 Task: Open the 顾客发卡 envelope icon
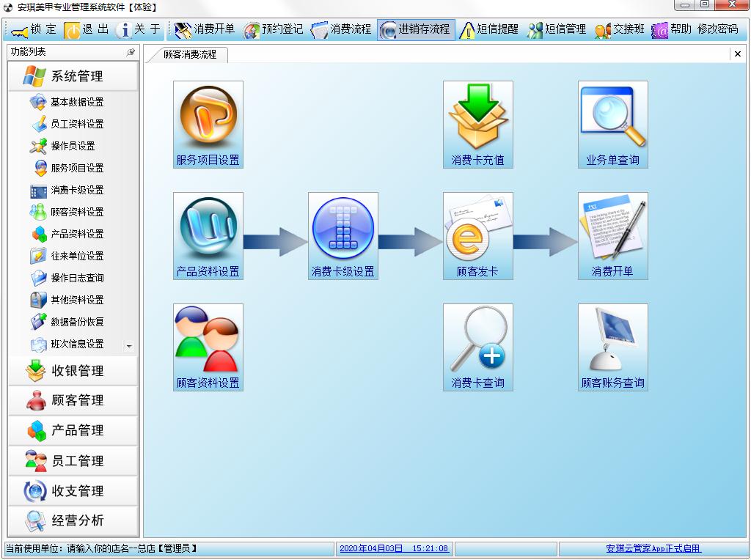478,236
